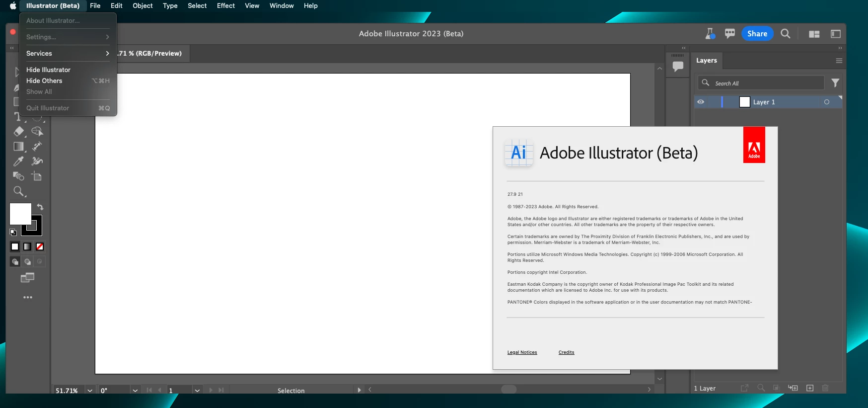
Task: Open Edit Toolbar three-dot button
Action: click(x=28, y=297)
